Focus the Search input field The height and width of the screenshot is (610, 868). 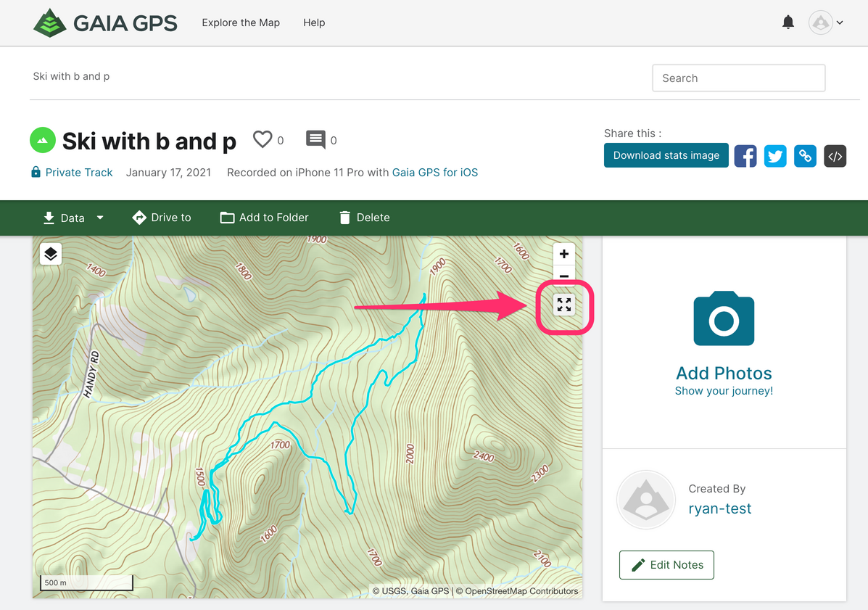click(x=738, y=78)
